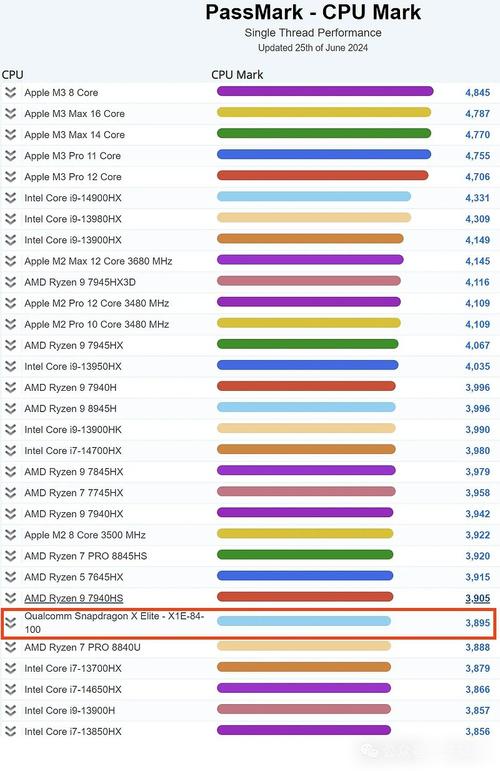This screenshot has height=771, width=500.
Task: Expand the Apple M2 8 Core 3500 MHz chevron
Action: click(x=10, y=535)
